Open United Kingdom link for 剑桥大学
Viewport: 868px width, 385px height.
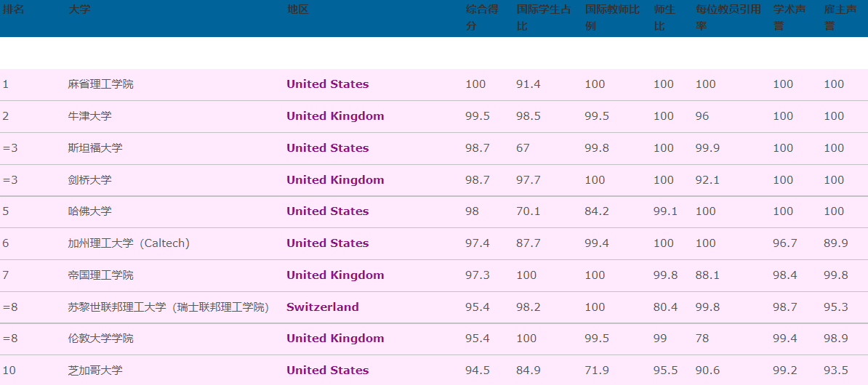(335, 180)
